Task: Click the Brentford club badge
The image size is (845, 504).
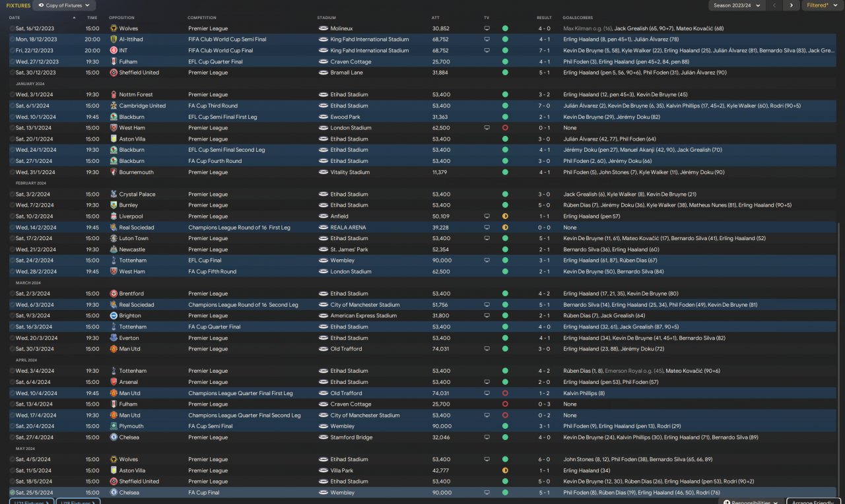Action: point(114,294)
